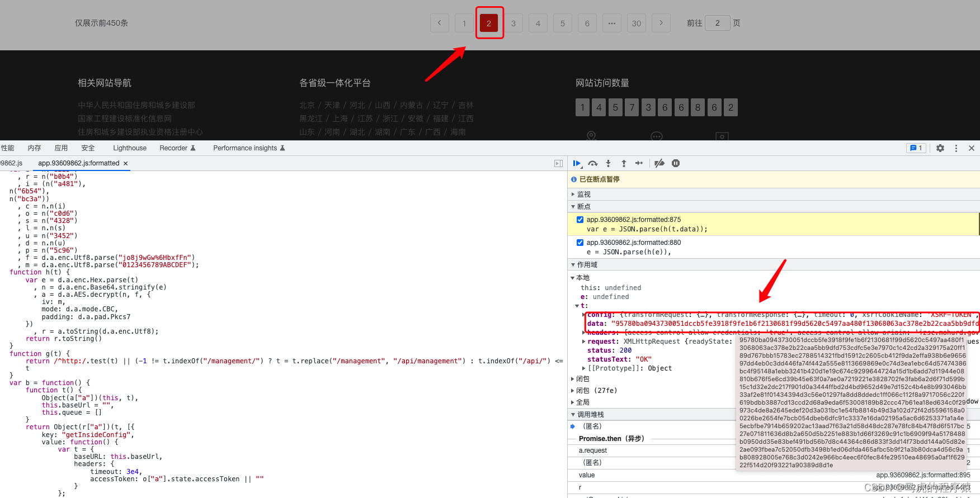Go to page 3
This screenshot has width=980, height=498.
point(513,23)
